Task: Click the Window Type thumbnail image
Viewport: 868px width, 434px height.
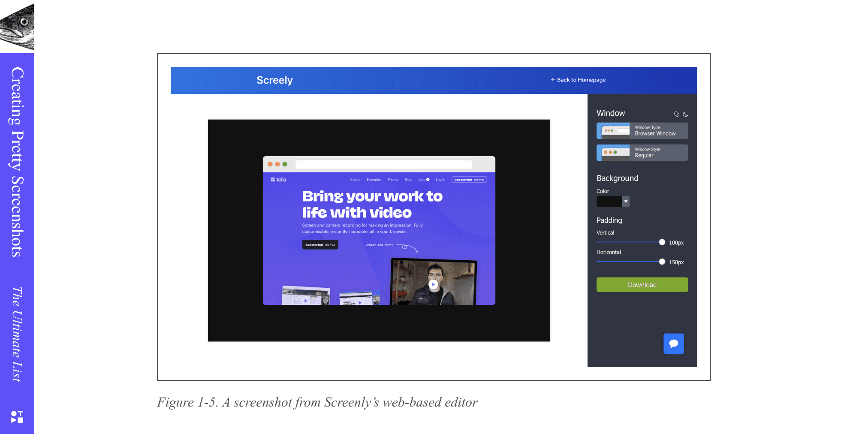Action: tap(613, 131)
